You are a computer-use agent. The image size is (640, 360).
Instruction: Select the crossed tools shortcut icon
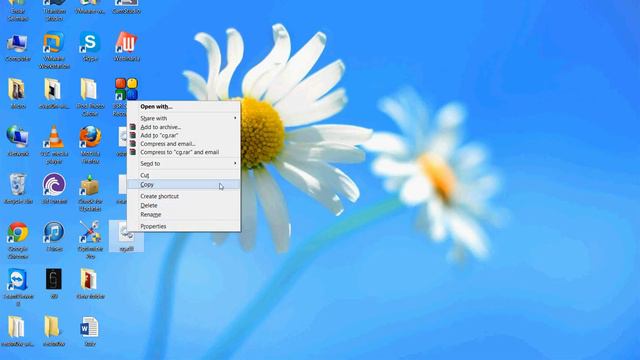(x=90, y=232)
